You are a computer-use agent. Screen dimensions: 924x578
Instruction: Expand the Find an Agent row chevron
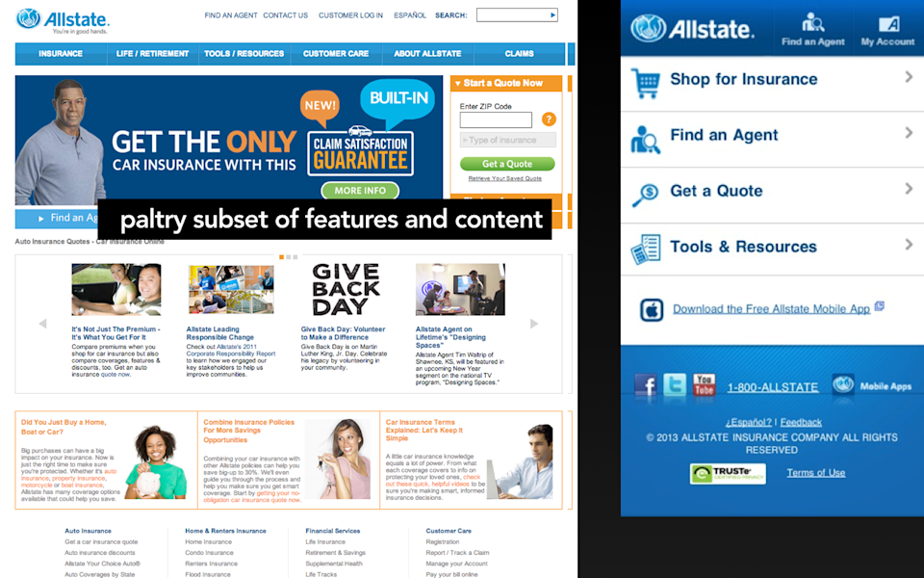[909, 133]
